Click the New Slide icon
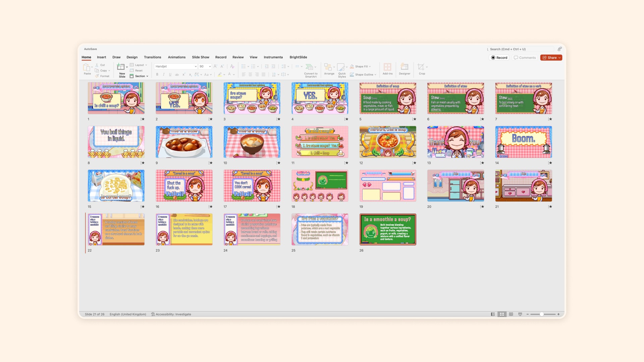Image resolution: width=644 pixels, height=362 pixels. (121, 67)
